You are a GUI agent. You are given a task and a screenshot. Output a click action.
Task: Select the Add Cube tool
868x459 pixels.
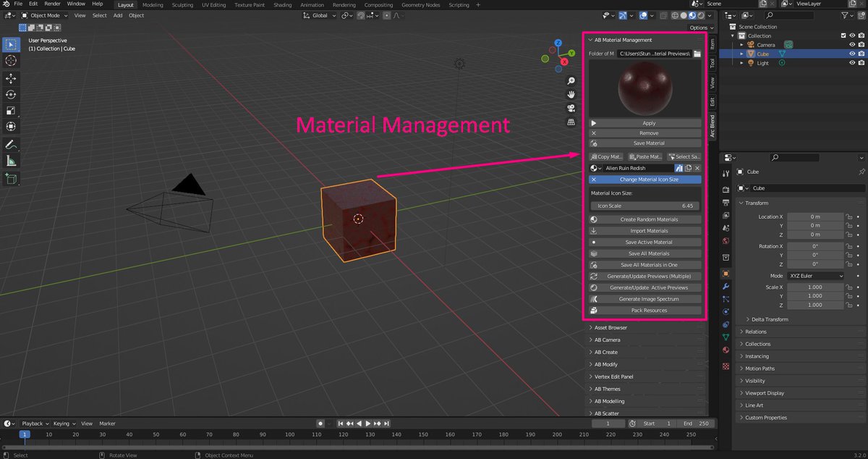(12, 179)
